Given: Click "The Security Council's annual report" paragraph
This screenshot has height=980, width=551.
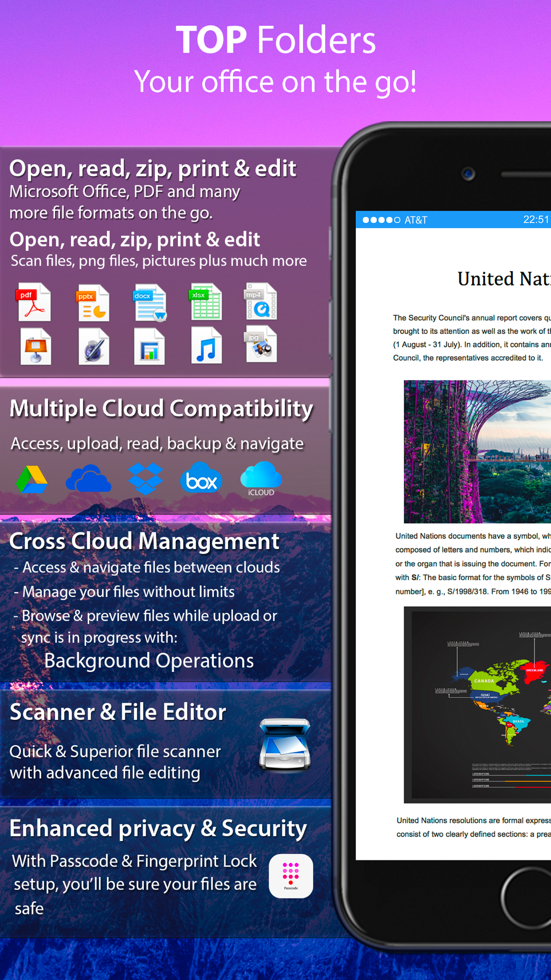Looking at the screenshot, I should pos(472,338).
